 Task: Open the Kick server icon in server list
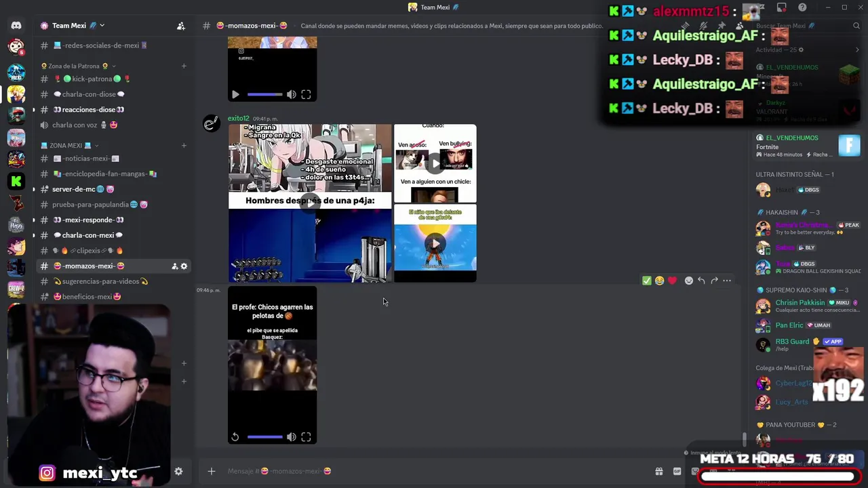(16, 181)
